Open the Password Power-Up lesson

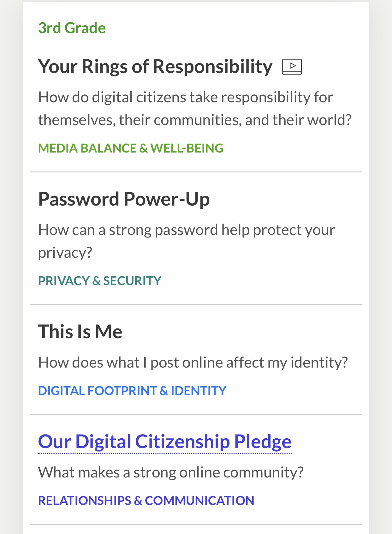tap(124, 199)
